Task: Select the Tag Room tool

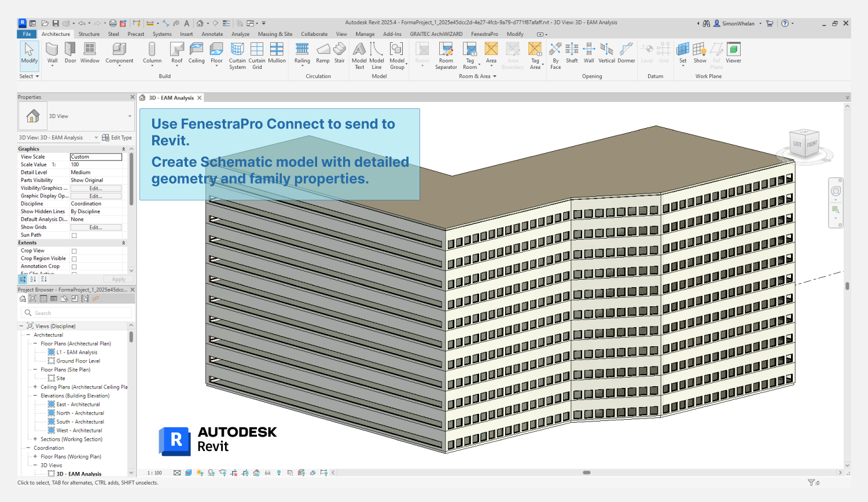Action: coord(470,56)
